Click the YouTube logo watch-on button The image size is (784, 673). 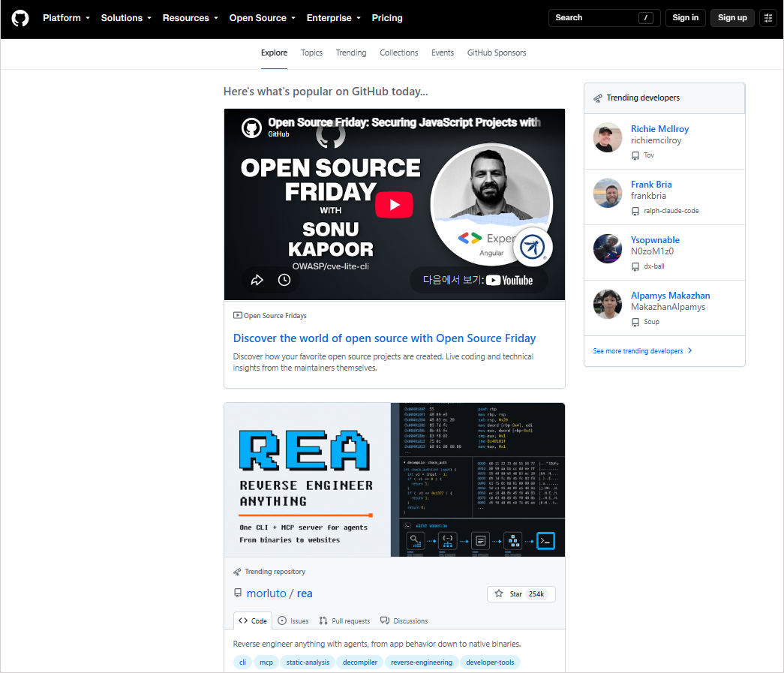pos(479,280)
